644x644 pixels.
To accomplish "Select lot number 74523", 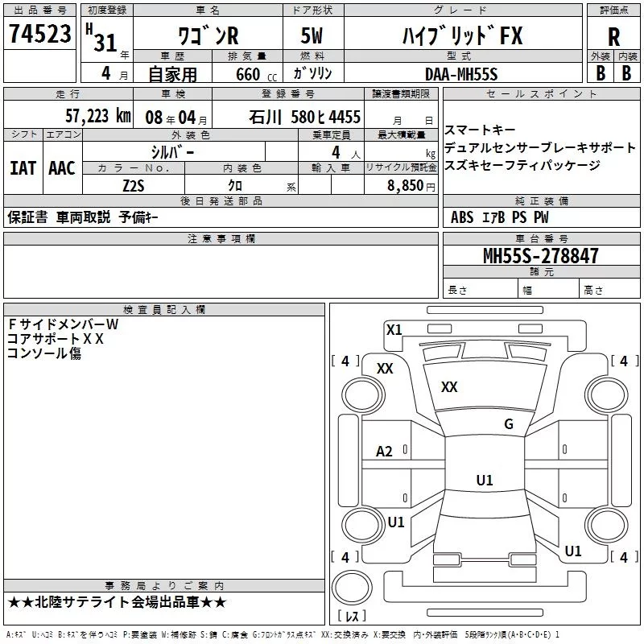I will 39,33.
